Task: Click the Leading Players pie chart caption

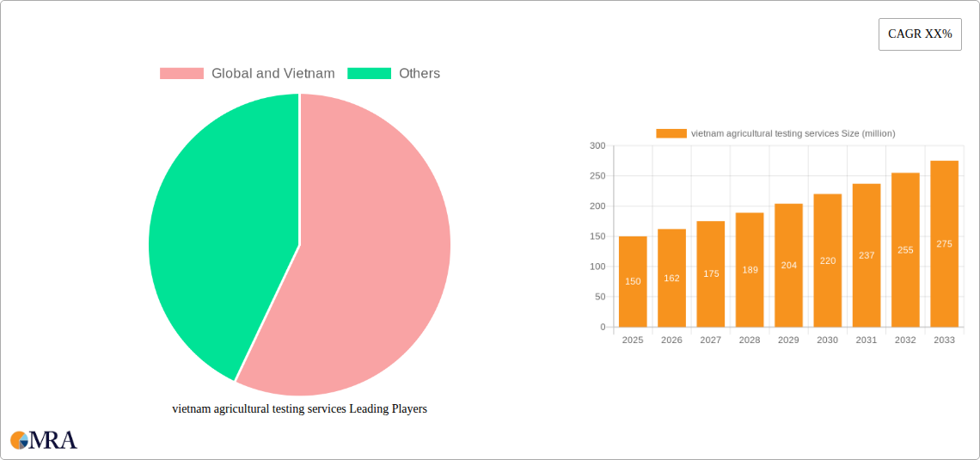Action: [299, 409]
